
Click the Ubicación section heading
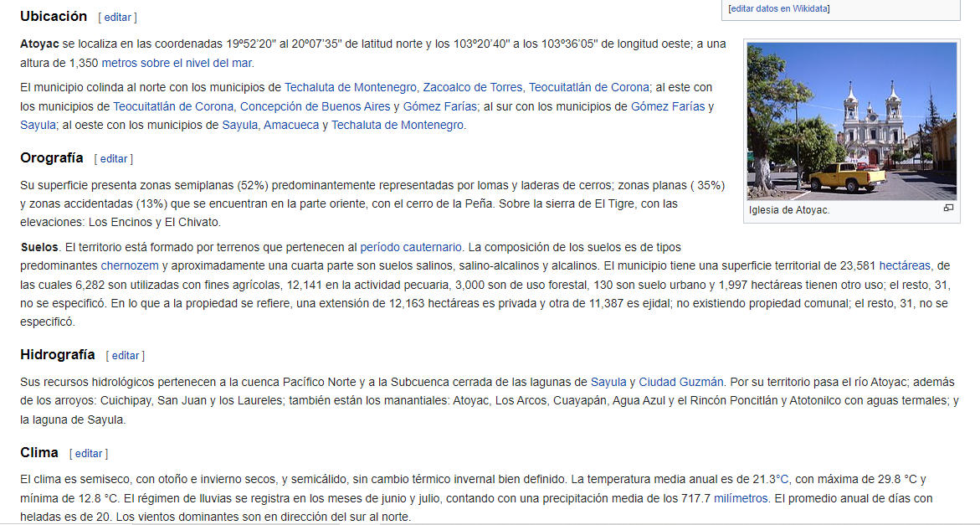54,17
